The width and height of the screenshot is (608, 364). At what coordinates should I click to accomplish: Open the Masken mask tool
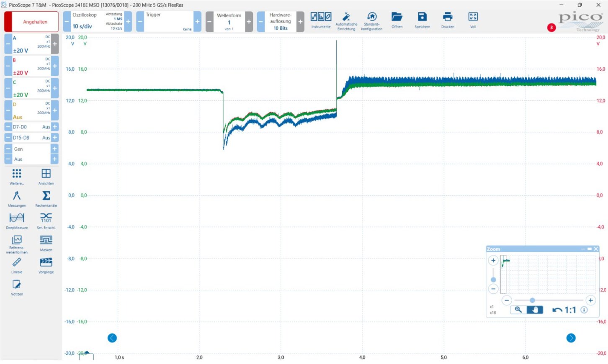pos(46,243)
